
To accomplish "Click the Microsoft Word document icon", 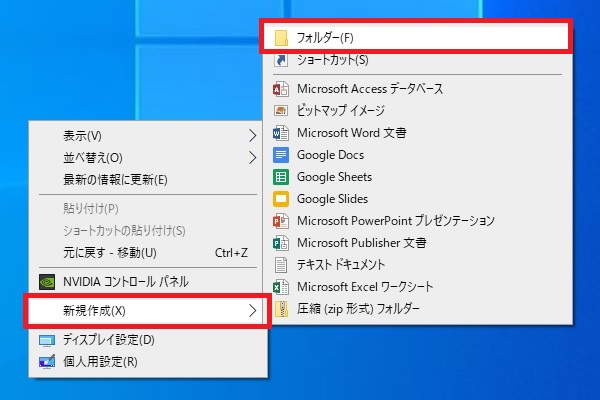I will point(281,133).
